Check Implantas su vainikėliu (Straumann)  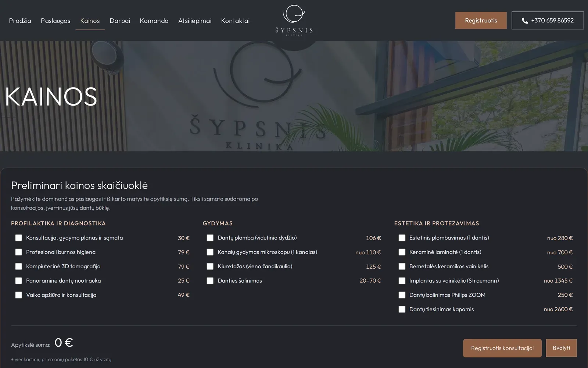[x=402, y=281]
